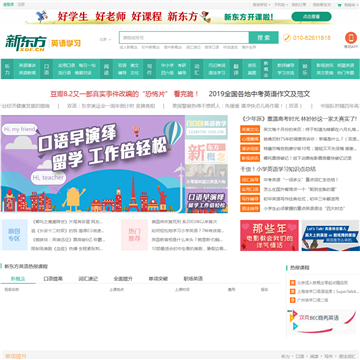The height and width of the screenshot is (360, 360).
Task: Open the shopping cart icon in top bar
Action: coord(339,5)
